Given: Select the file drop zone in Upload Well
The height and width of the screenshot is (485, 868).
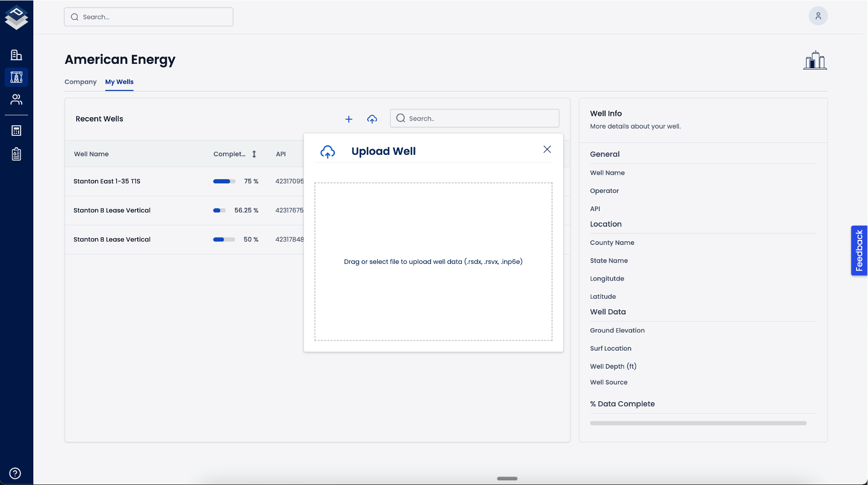Looking at the screenshot, I should tap(433, 262).
